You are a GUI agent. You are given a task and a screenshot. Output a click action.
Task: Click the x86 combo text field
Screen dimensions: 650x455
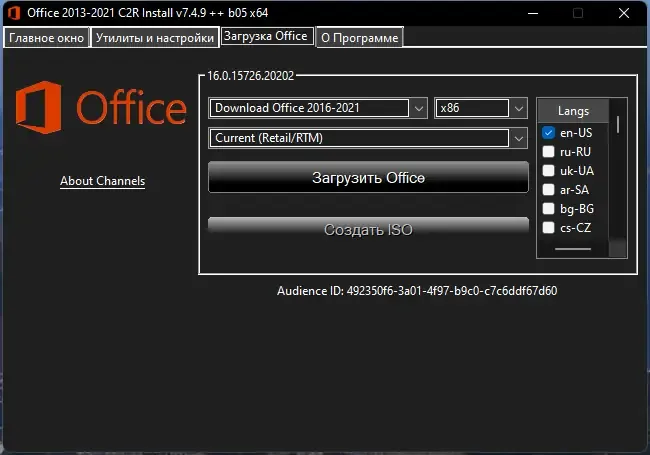(x=472, y=108)
